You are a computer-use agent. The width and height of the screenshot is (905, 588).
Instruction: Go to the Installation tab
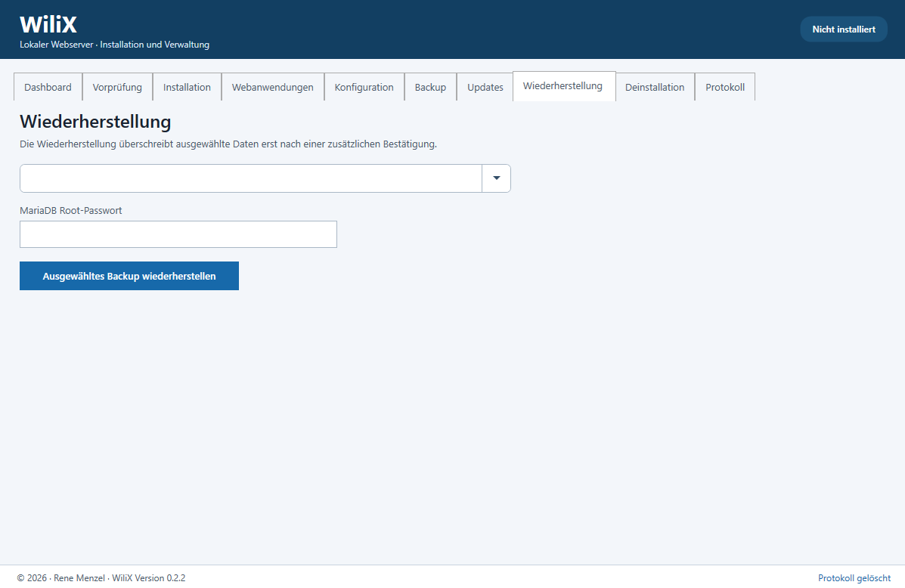coord(187,87)
